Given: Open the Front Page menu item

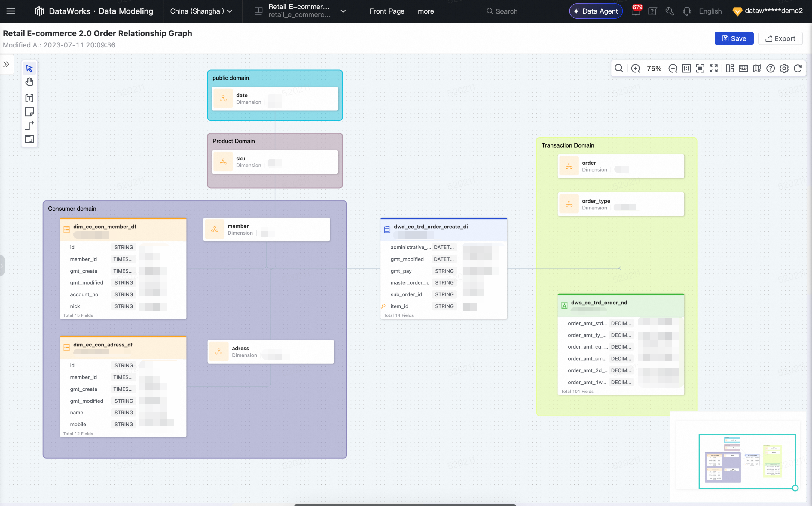Looking at the screenshot, I should click(x=386, y=11).
